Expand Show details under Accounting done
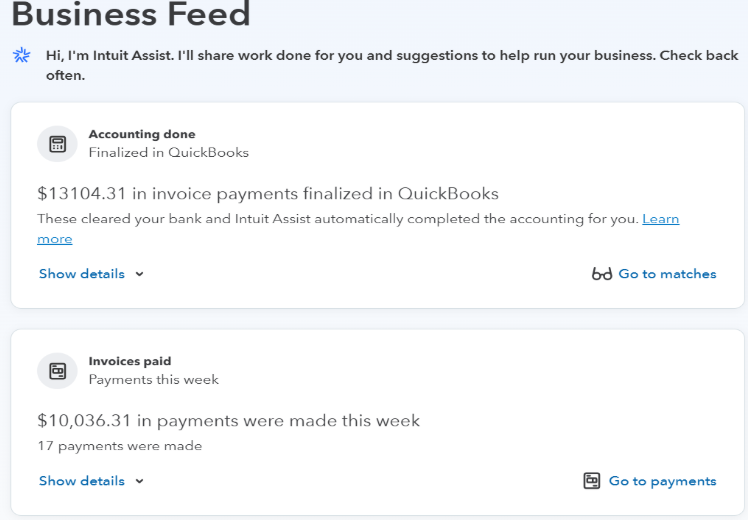Screen dimensions: 748x520 tap(82, 274)
